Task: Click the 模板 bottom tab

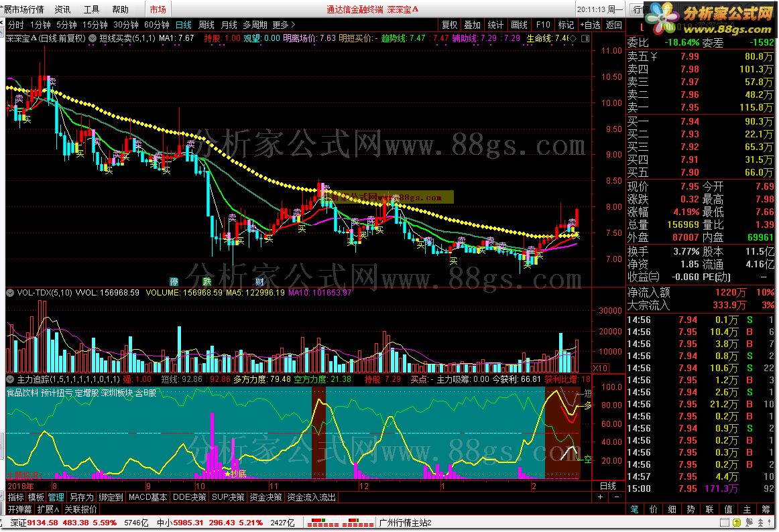Action: [x=36, y=497]
